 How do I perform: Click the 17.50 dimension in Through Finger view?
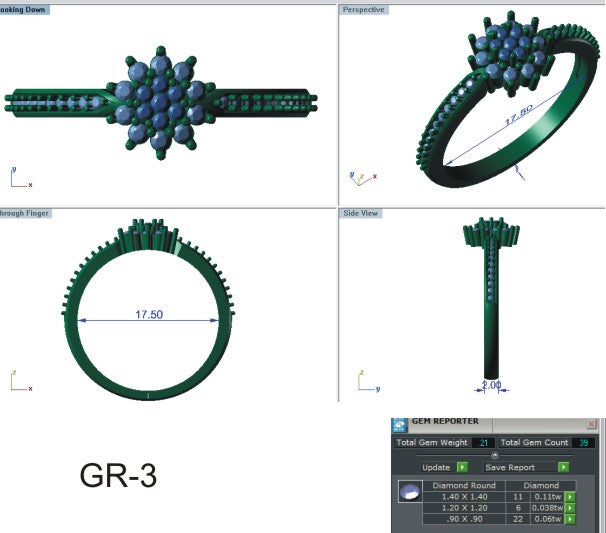click(149, 315)
